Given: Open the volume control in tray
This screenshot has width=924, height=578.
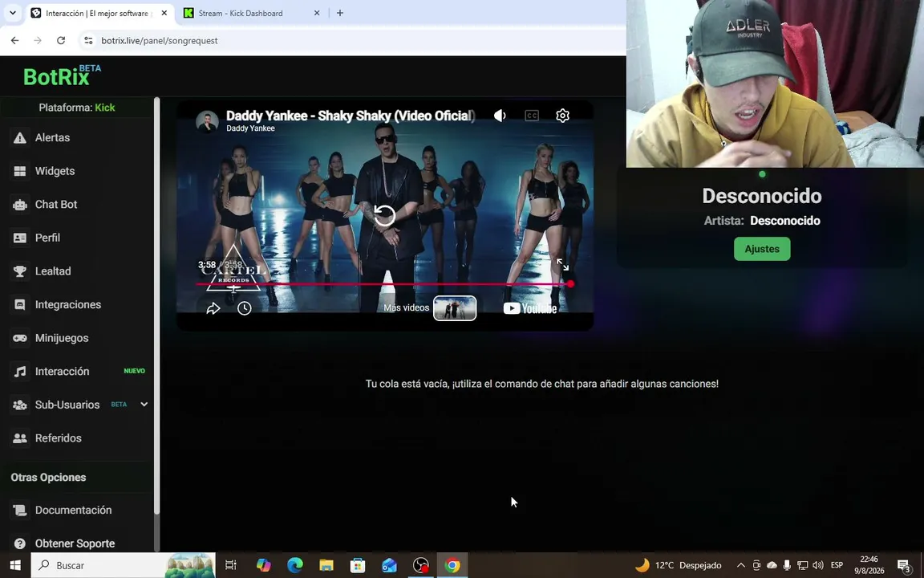Looking at the screenshot, I should click(x=818, y=566).
